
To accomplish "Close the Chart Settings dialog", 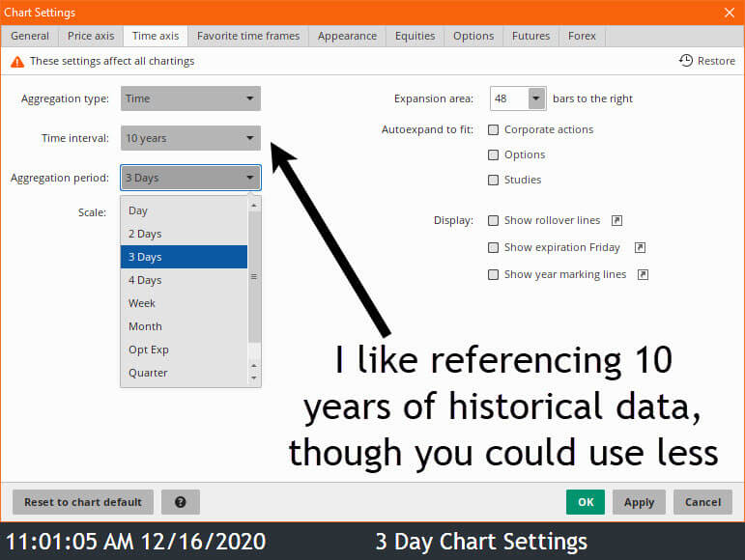I will pyautogui.click(x=729, y=13).
